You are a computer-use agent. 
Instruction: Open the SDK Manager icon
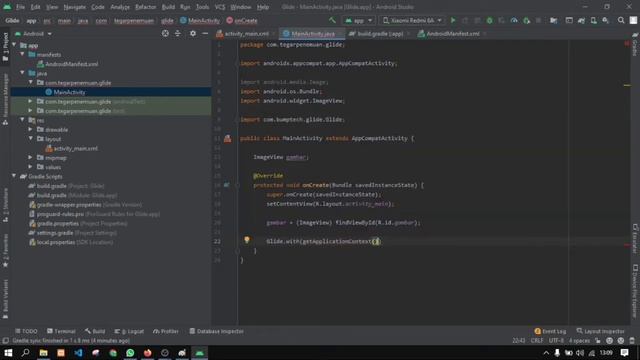click(606, 20)
